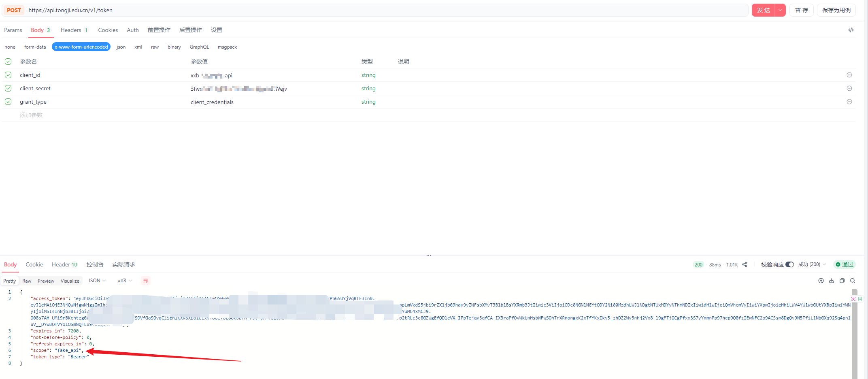
Task: Click the extract response upload icon
Action: point(821,281)
